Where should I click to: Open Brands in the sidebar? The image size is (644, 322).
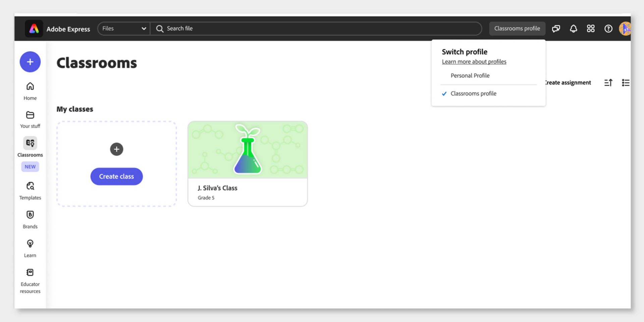point(30,220)
